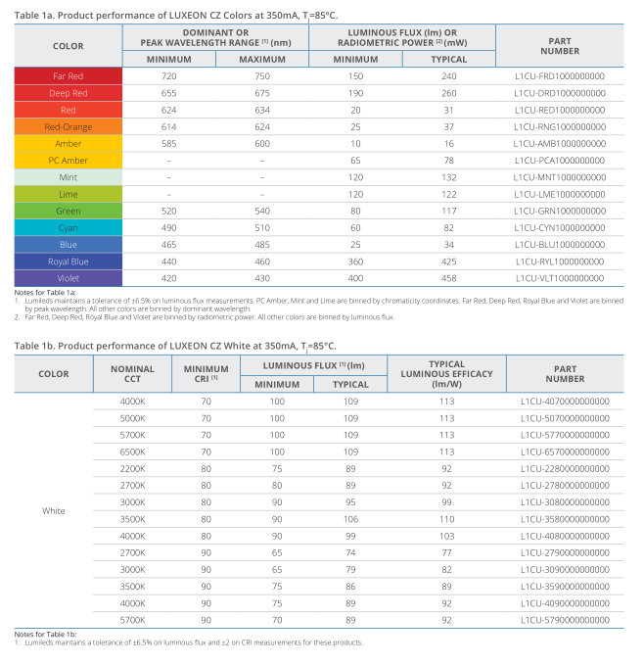Click the 6500K nominal CCT cell
The image size is (644, 665).
(x=132, y=452)
